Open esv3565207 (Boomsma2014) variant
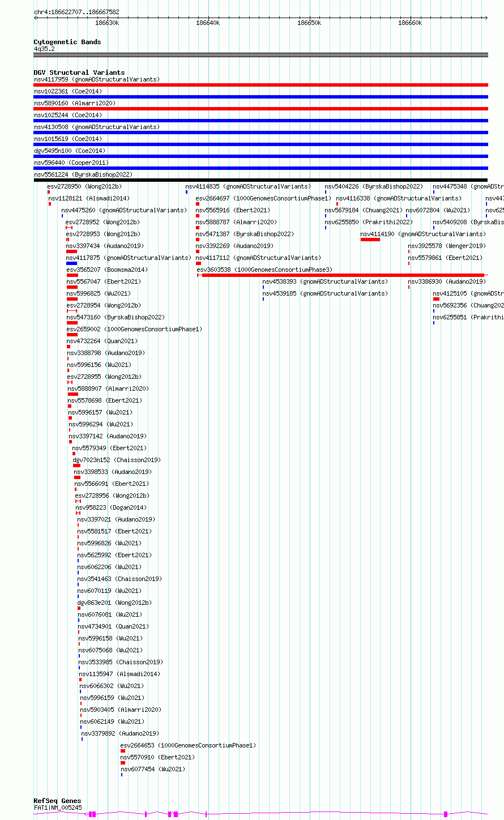Viewport: 504px width, 820px height. click(107, 270)
